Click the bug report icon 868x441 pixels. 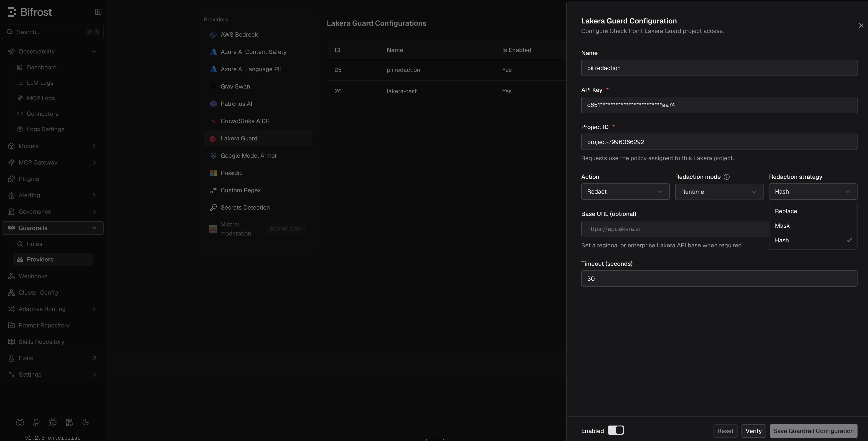click(x=53, y=422)
